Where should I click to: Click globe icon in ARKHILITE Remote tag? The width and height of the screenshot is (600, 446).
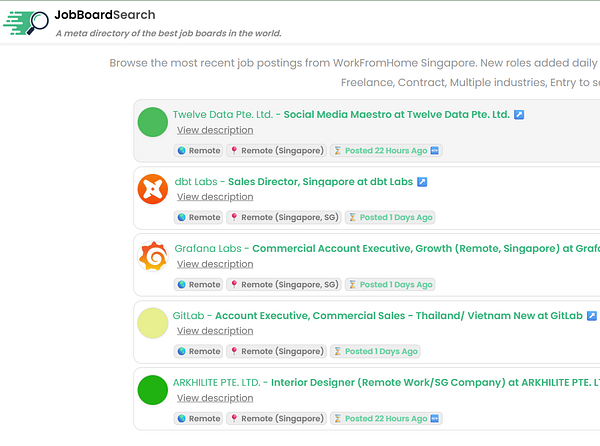[182, 418]
